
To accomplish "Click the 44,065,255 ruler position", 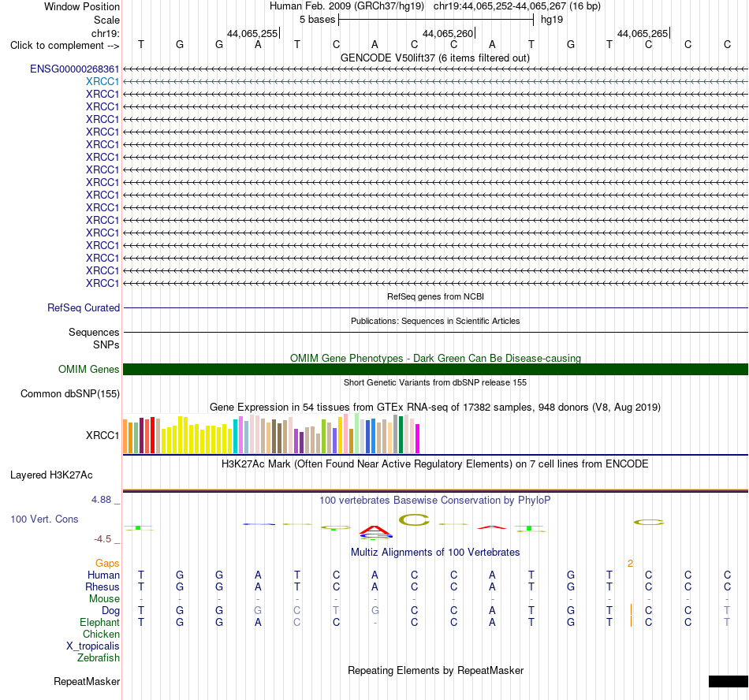I will (252, 33).
